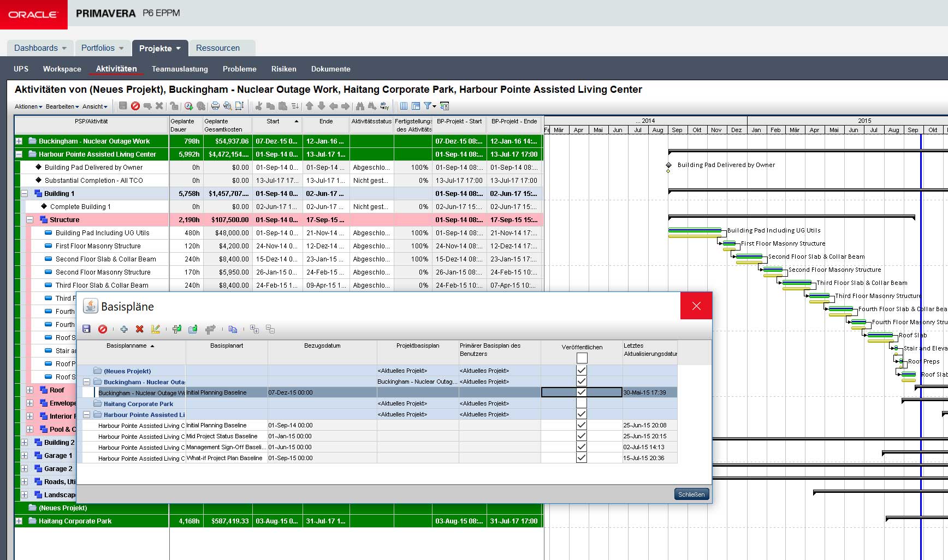Viewport: 948px width, 560px height.
Task: Go to the Workspace page
Action: pos(62,69)
